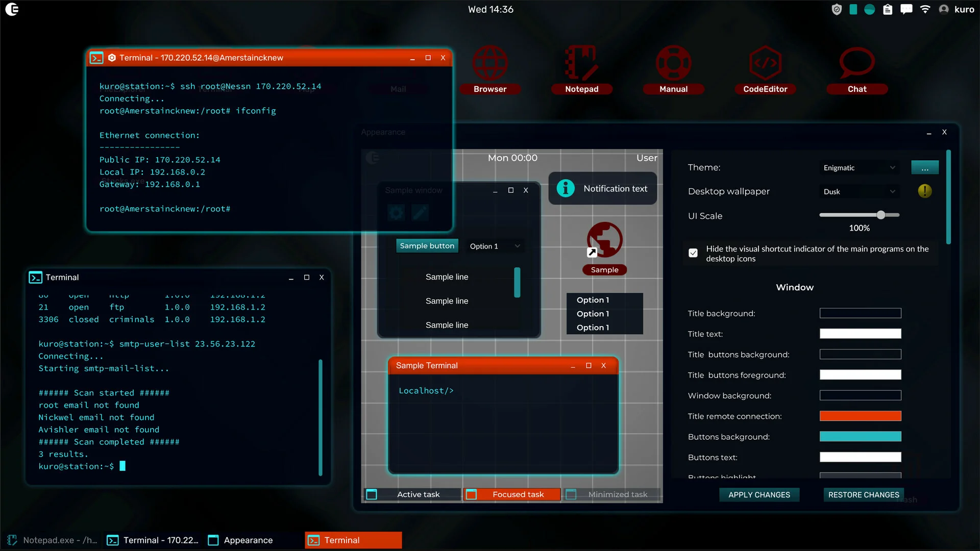This screenshot has width=980, height=551.
Task: Open the Manual application
Action: point(673,65)
